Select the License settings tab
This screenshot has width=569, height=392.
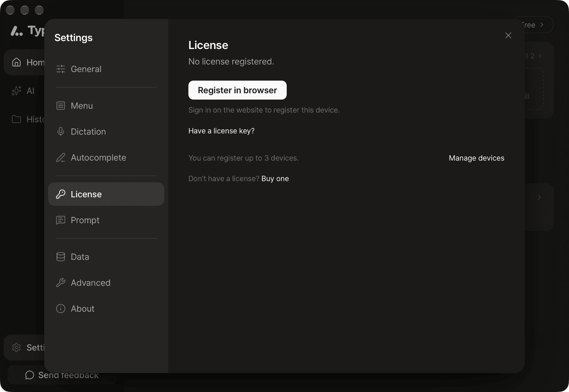[106, 194]
